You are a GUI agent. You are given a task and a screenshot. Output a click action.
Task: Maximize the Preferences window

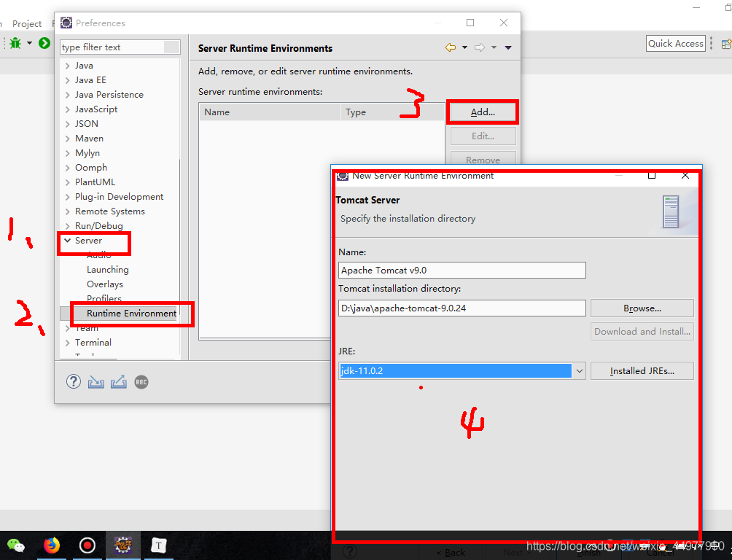click(470, 23)
